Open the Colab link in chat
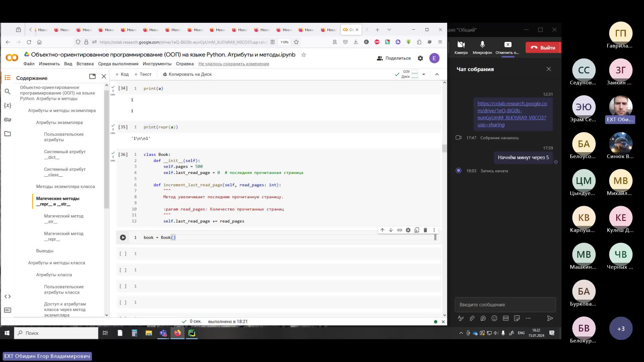Viewport: 644px width, 362px height. 512,114
